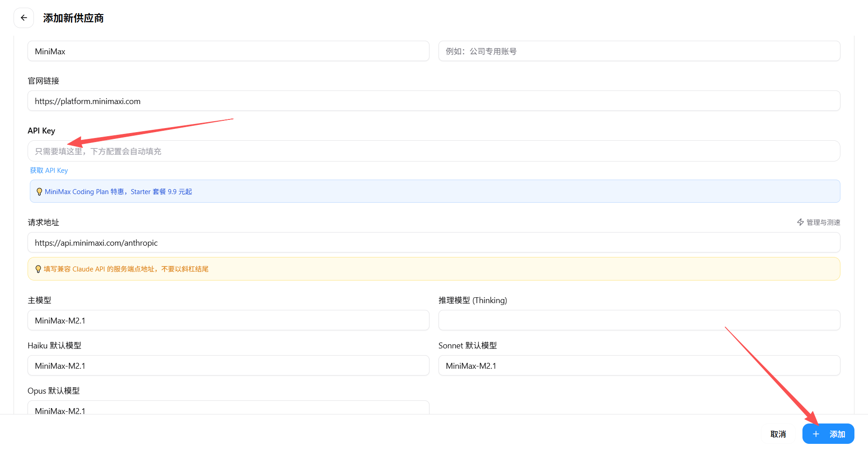Click the back arrow to exit provider page
868x452 pixels.
pyautogui.click(x=24, y=18)
